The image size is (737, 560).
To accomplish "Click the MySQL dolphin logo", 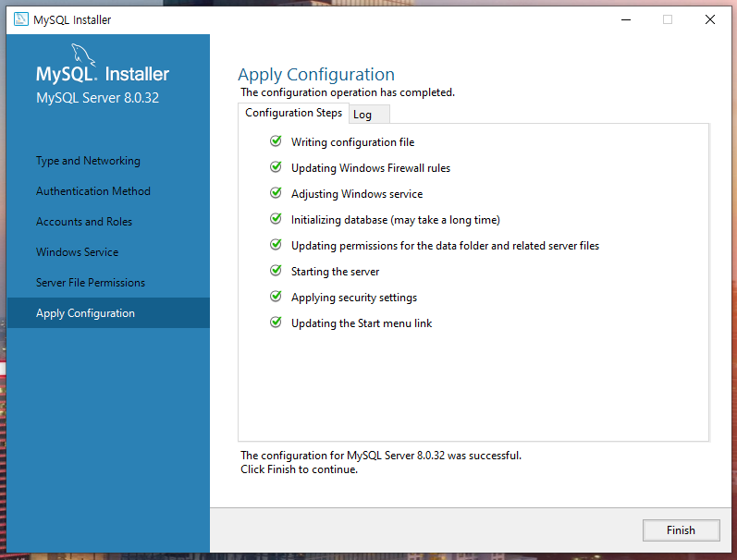I will tap(83, 55).
